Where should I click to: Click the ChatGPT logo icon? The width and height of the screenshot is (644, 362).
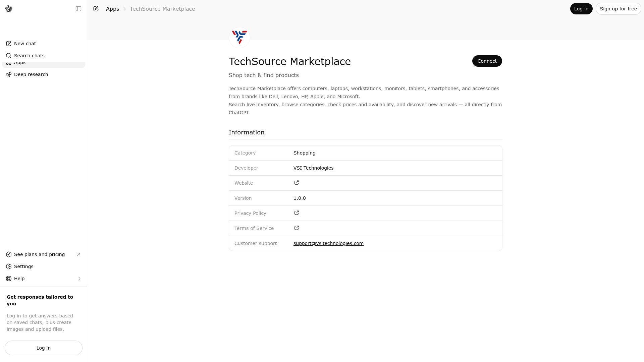(x=9, y=9)
